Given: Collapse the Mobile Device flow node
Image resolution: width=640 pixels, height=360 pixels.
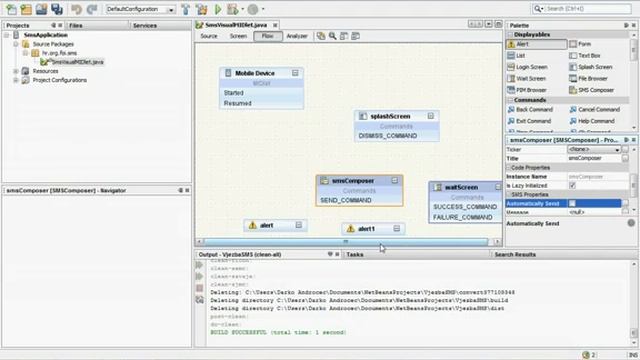Looking at the screenshot, I should pos(295,73).
